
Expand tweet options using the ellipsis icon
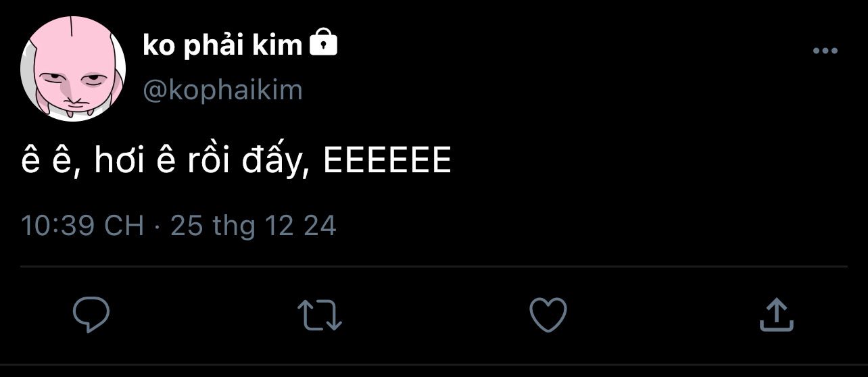(x=825, y=51)
